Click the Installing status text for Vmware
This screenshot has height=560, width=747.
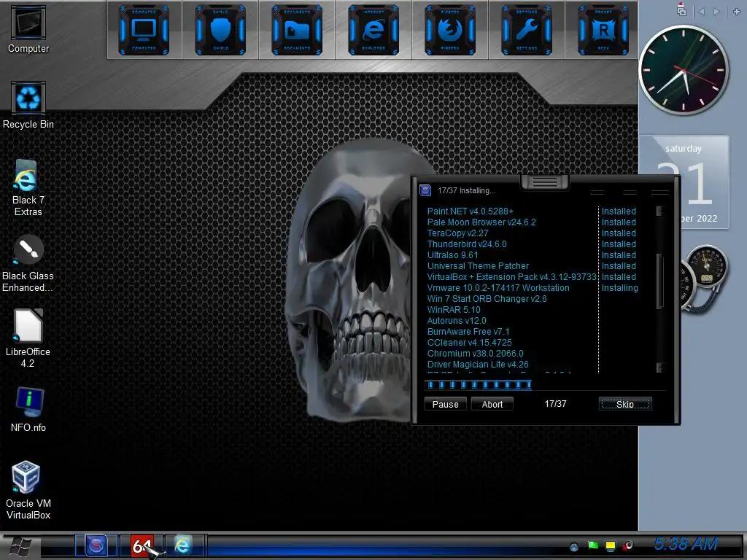(x=619, y=287)
